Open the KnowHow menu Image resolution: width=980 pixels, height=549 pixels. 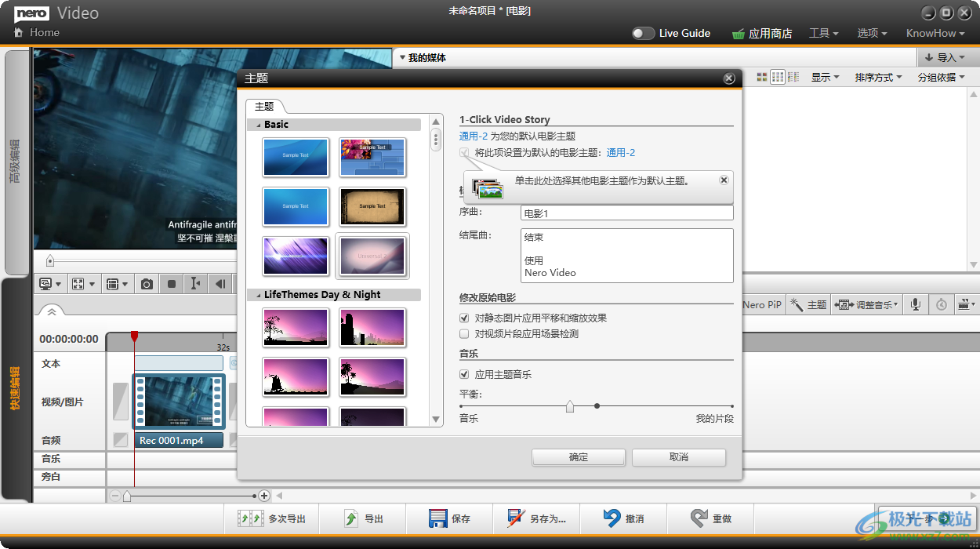(935, 33)
